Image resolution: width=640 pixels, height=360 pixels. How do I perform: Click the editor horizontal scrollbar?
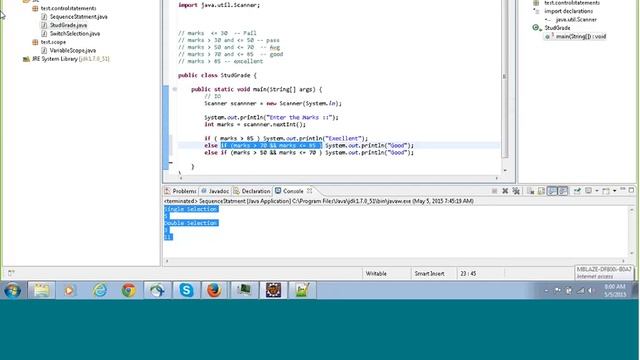click(x=339, y=178)
